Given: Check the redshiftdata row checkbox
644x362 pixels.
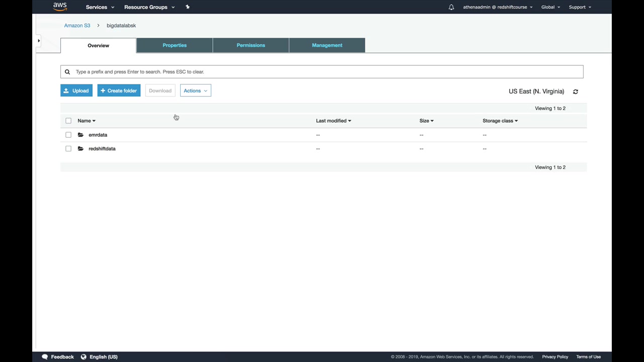Looking at the screenshot, I should click(68, 149).
